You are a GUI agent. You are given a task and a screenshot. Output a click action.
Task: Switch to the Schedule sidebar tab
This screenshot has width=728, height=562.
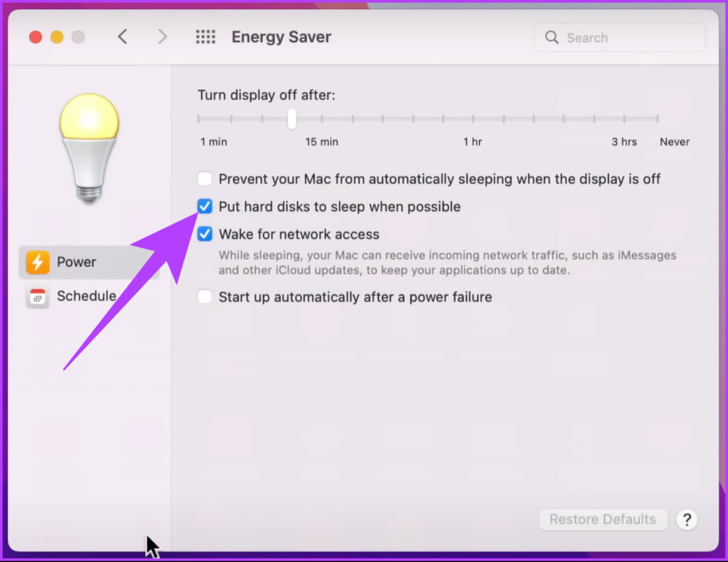tap(89, 296)
